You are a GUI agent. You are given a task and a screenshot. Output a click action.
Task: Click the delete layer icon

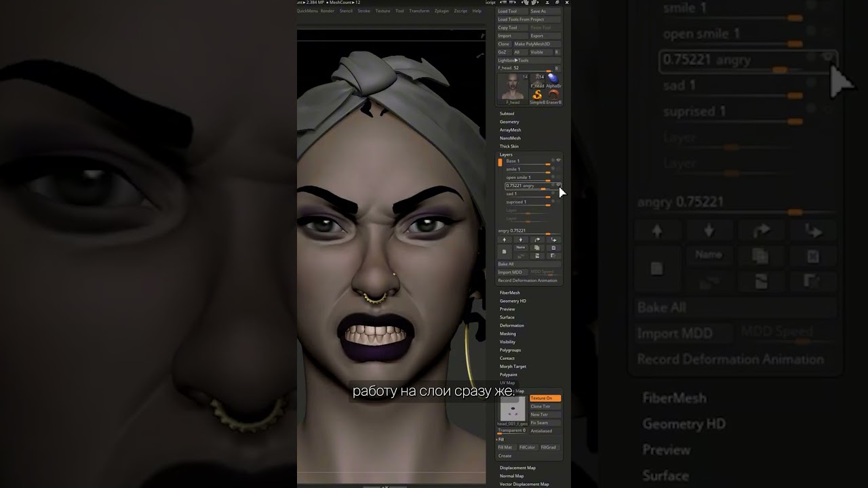(554, 247)
